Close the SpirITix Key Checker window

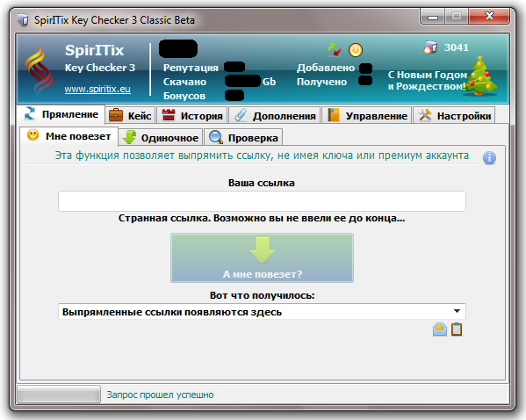point(489,16)
